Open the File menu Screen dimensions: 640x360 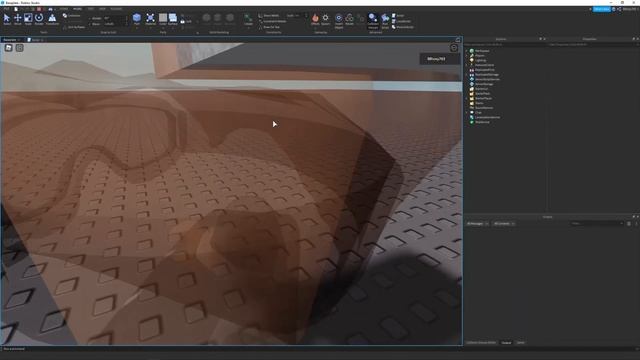(7, 9)
